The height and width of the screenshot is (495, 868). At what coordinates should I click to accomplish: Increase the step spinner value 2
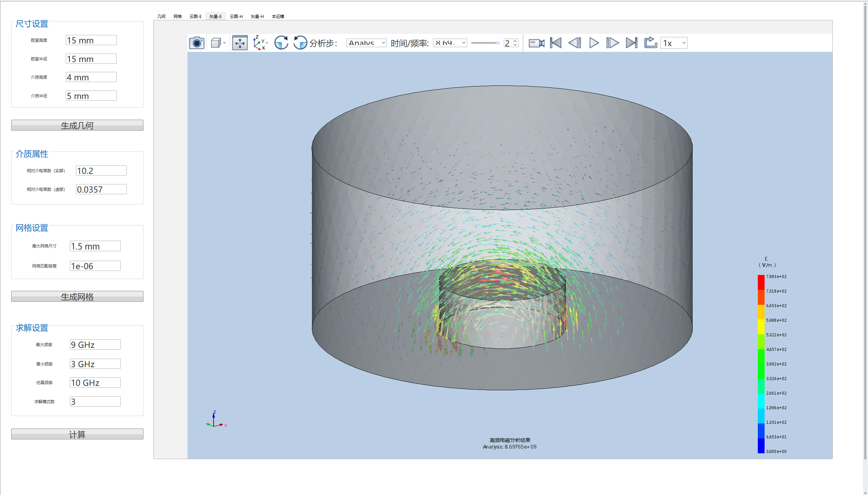(x=515, y=41)
